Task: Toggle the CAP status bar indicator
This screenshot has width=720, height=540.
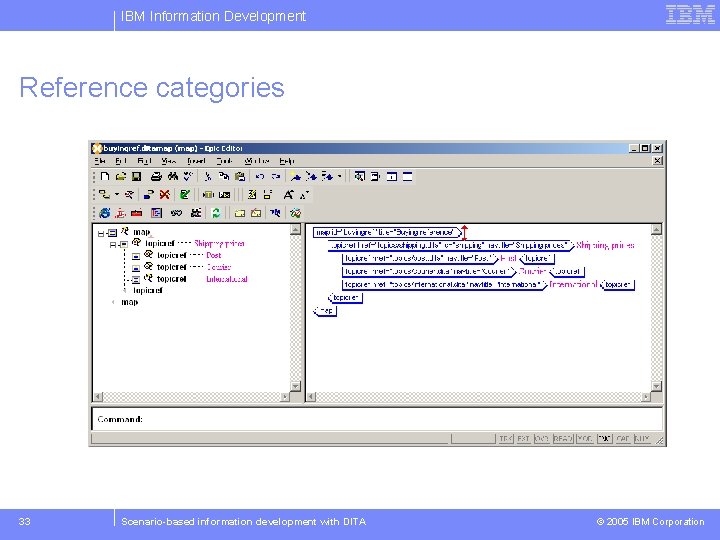Action: point(623,439)
